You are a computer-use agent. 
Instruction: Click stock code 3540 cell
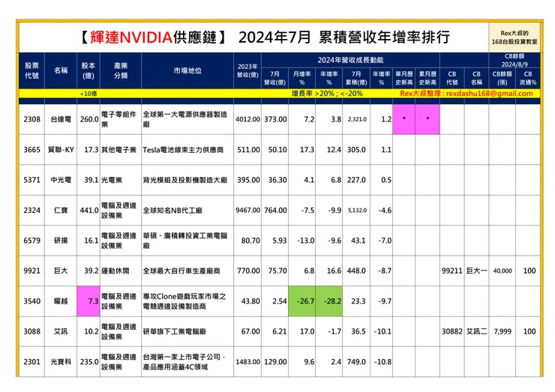click(x=31, y=301)
